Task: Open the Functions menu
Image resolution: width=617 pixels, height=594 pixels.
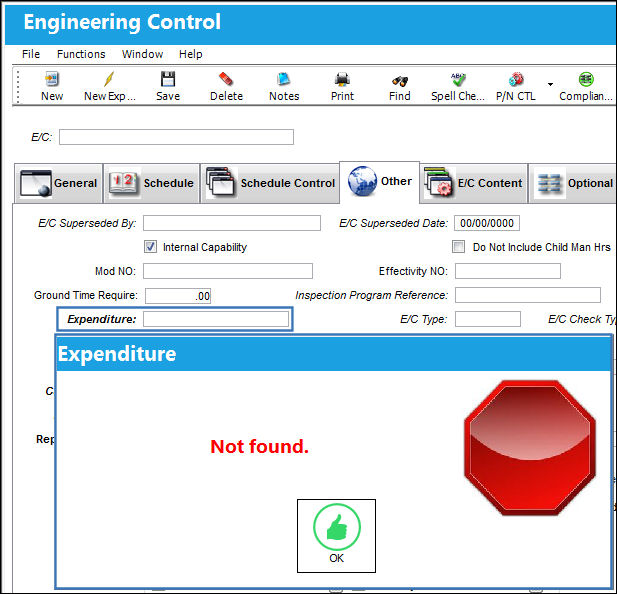Action: click(81, 54)
